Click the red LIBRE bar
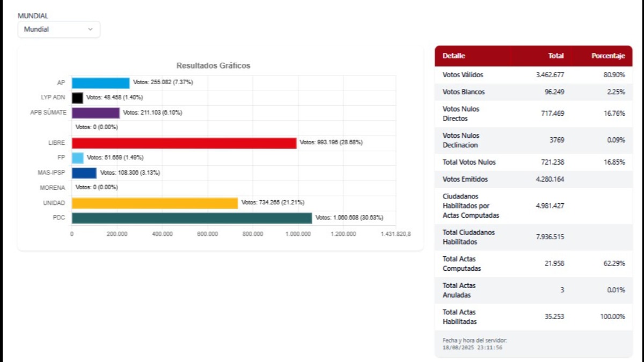 (184, 143)
